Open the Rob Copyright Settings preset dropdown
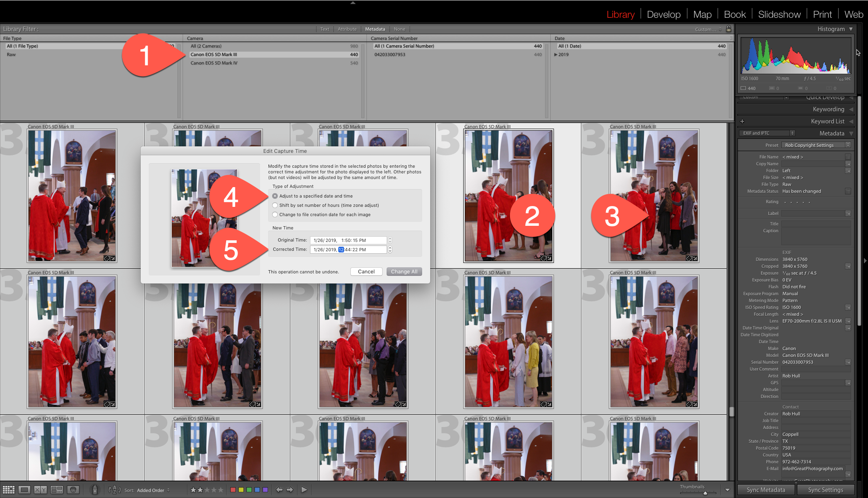The image size is (868, 498). click(816, 145)
